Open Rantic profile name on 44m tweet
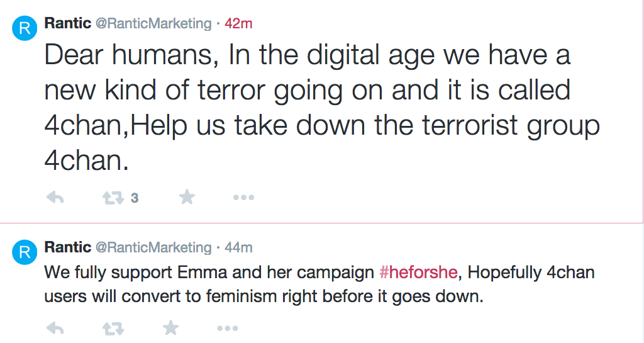This screenshot has height=343, width=644. point(67,247)
